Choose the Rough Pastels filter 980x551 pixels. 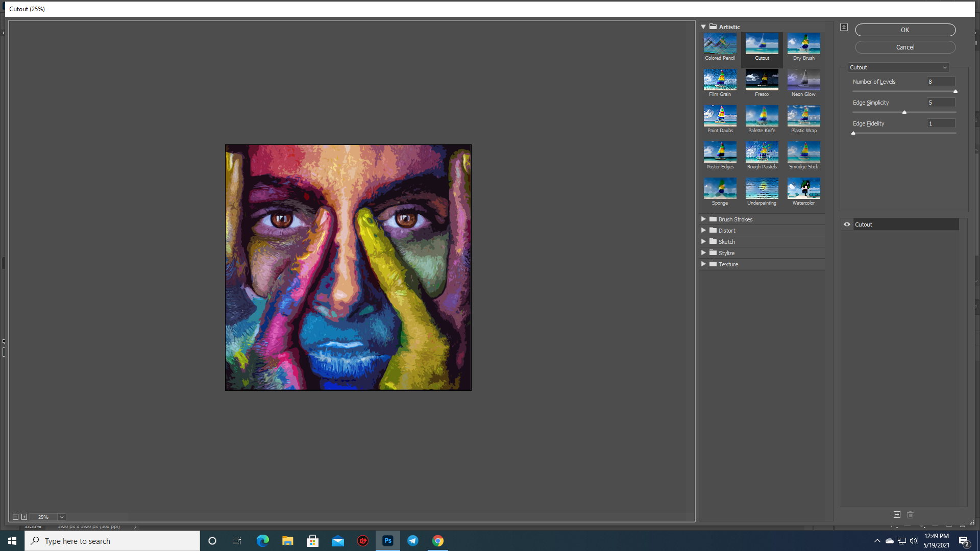pyautogui.click(x=762, y=156)
